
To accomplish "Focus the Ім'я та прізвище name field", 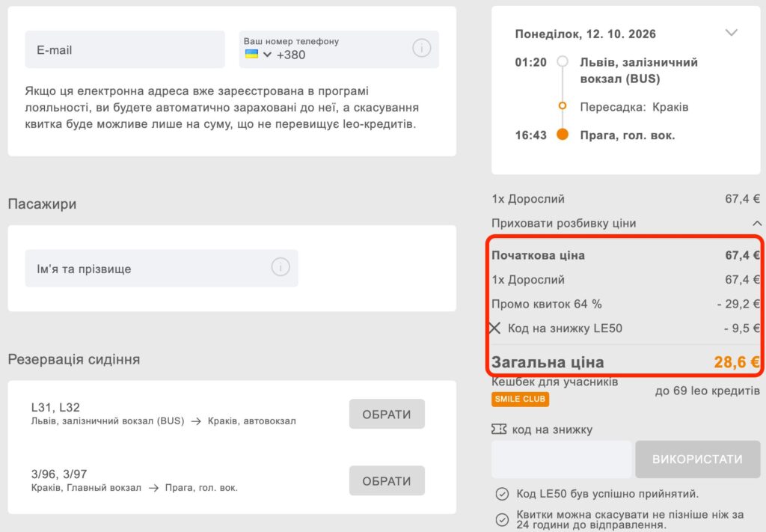I will tap(162, 268).
